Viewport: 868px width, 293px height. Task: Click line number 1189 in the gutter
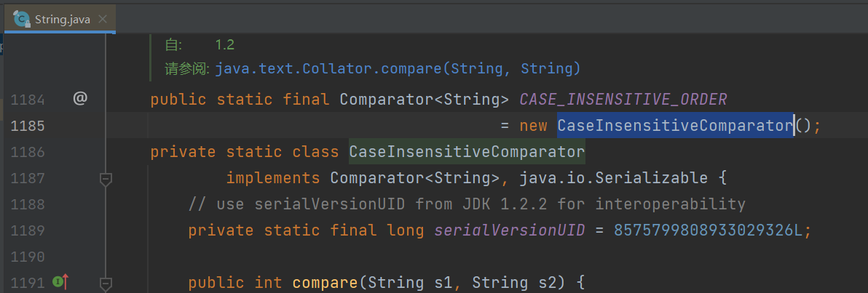(28, 230)
